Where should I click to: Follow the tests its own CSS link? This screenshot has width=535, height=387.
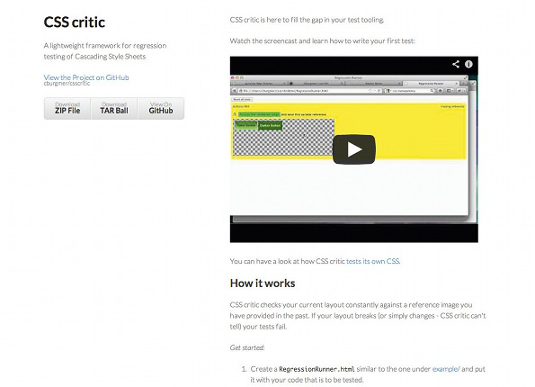(373, 261)
